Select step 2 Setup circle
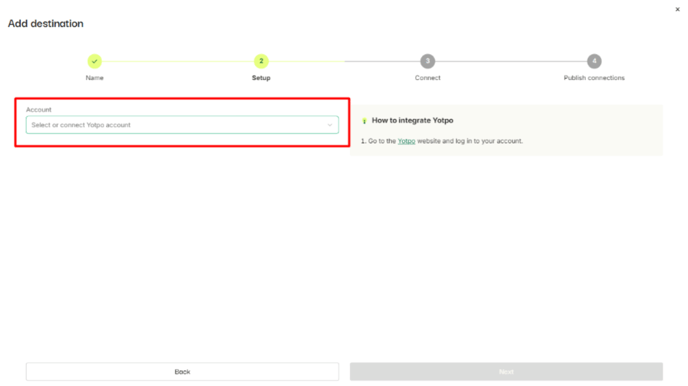 pyautogui.click(x=261, y=61)
